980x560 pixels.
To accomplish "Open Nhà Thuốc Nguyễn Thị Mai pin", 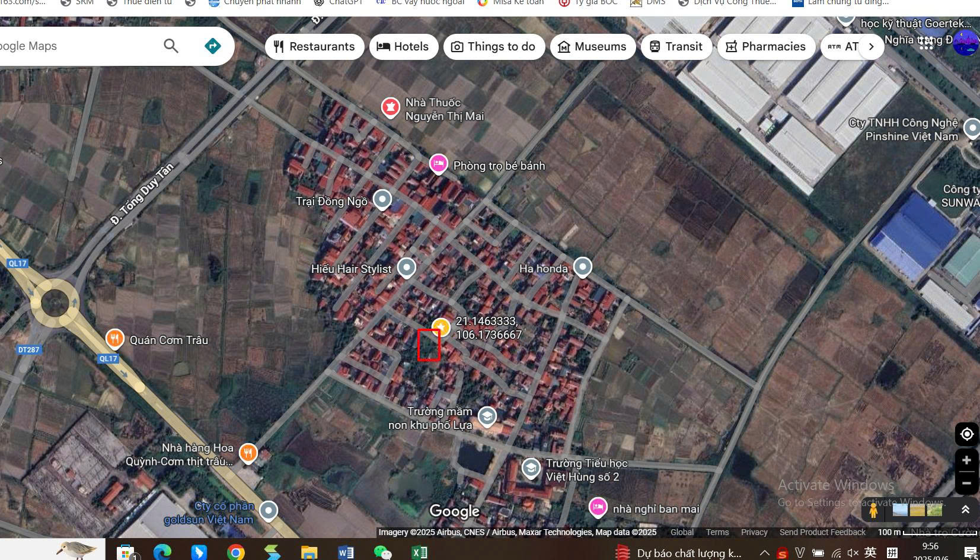I will point(390,107).
